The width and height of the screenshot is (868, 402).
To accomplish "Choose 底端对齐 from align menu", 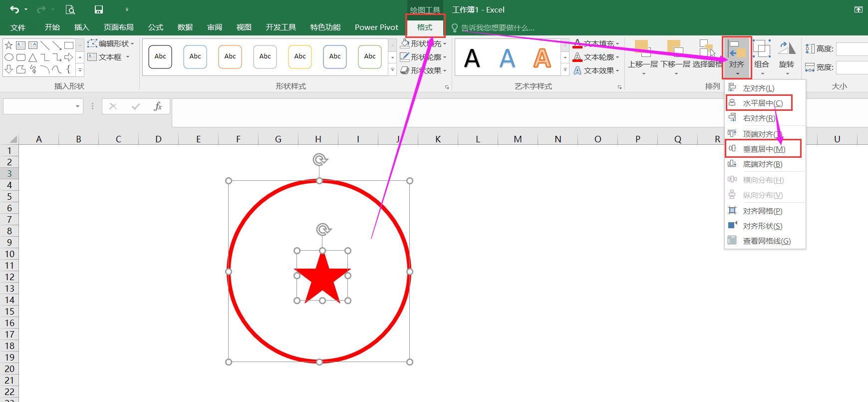I will [x=765, y=164].
